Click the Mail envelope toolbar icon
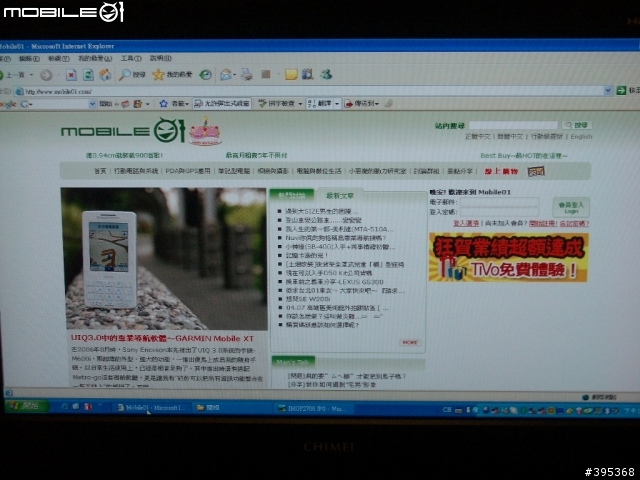 click(225, 74)
